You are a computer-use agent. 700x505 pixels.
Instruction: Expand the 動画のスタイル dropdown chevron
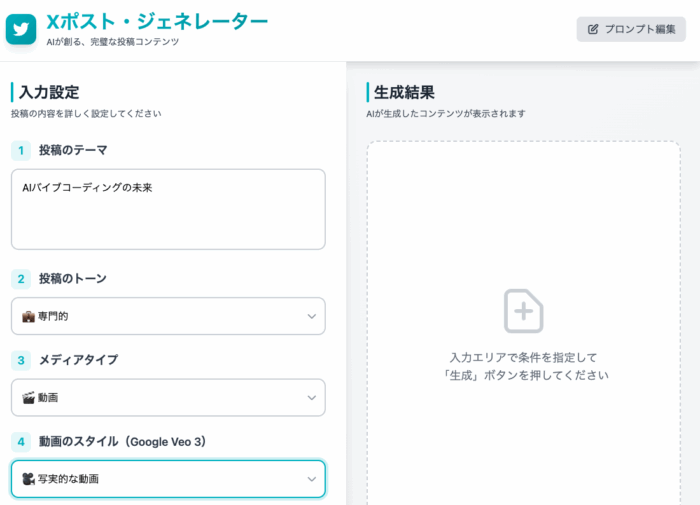tap(311, 479)
